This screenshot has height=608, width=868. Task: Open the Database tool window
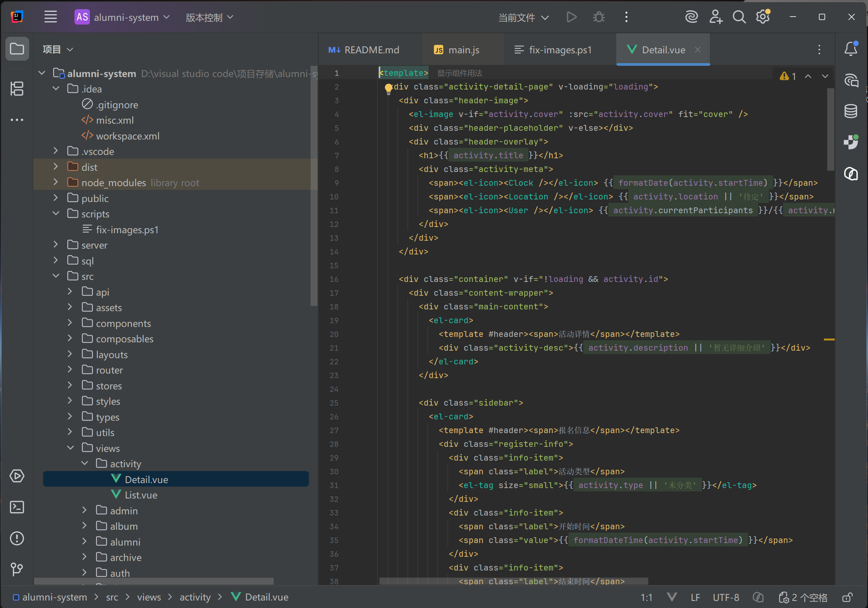[x=851, y=111]
